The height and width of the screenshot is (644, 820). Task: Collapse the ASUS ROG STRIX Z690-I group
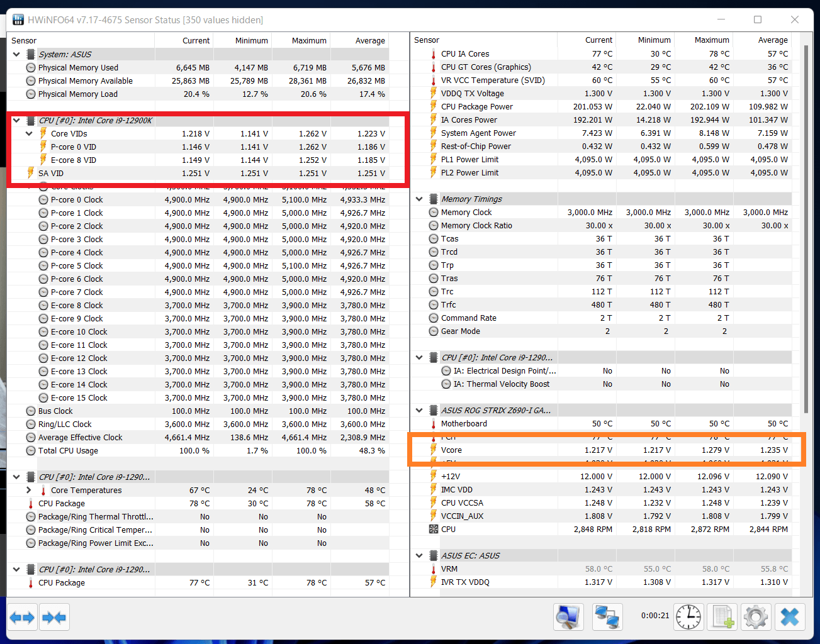pyautogui.click(x=420, y=410)
